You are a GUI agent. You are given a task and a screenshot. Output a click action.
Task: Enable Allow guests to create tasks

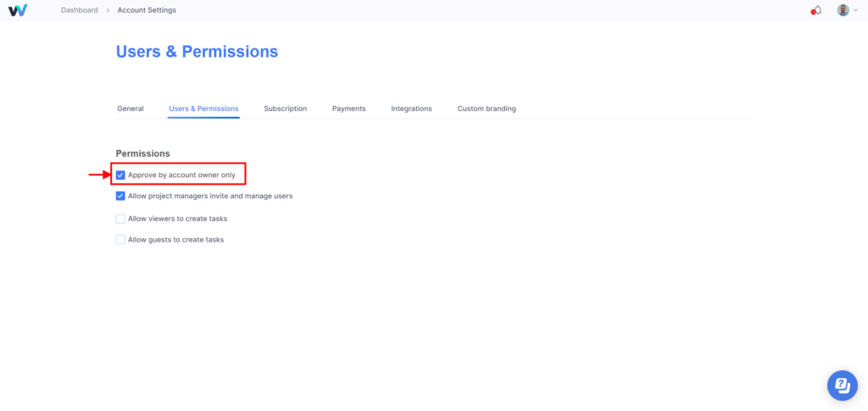click(x=120, y=240)
